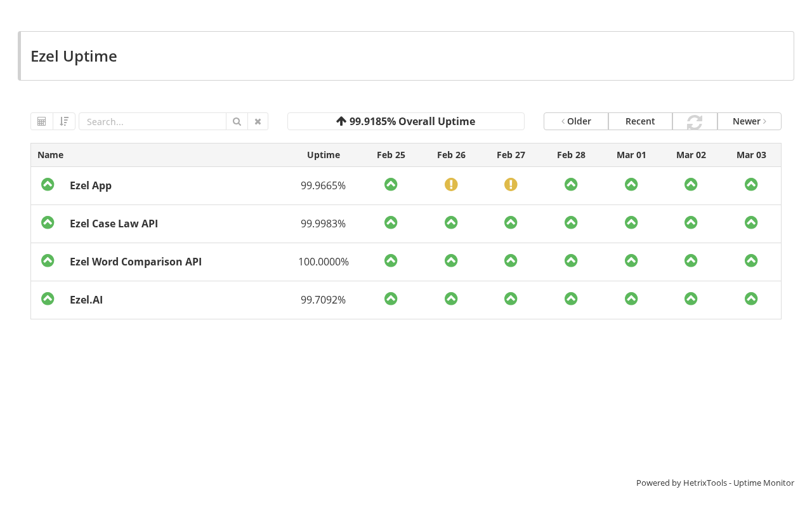Viewport: 812px width, 508px height.
Task: Go to Older dates
Action: pos(576,121)
